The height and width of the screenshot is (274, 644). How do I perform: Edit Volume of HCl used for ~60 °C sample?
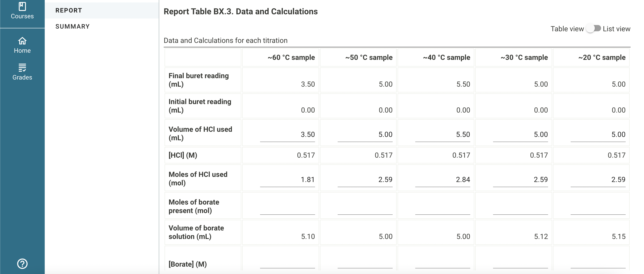click(x=287, y=135)
